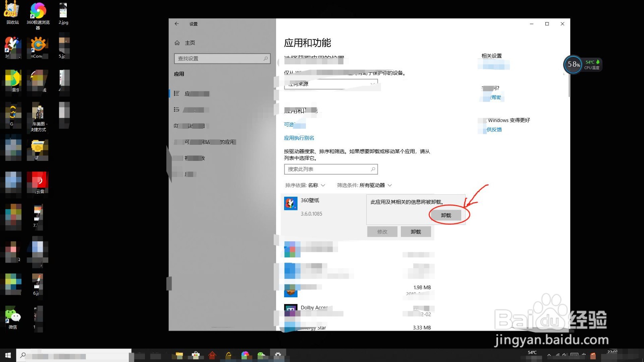Click the 应用和功能 page heading
The height and width of the screenshot is (362, 644).
click(308, 43)
